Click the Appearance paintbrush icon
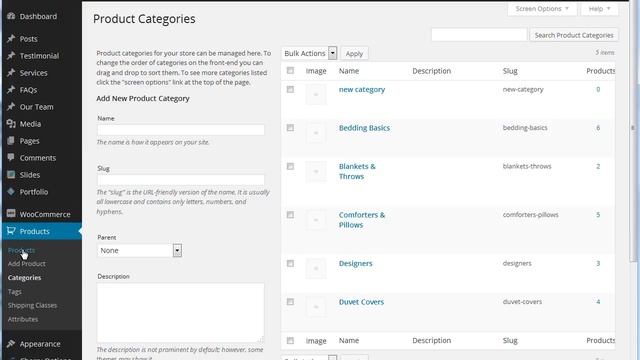 click(x=11, y=344)
